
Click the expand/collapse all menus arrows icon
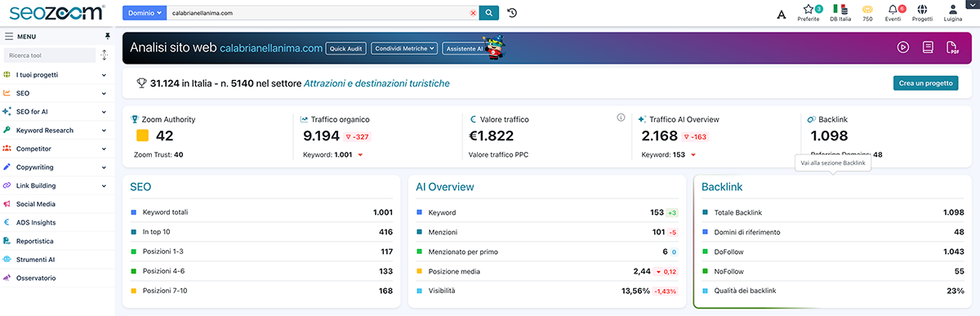pyautogui.click(x=104, y=56)
